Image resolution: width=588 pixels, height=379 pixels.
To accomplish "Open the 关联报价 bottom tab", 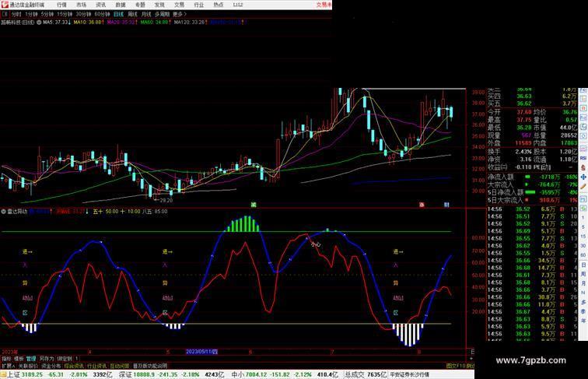I will coord(28,366).
